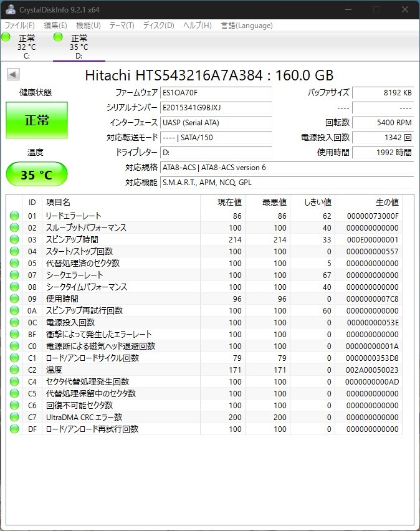The width and height of the screenshot is (420, 531).
Task: Click status dot of row DF ロード/アンロード再試行回数
Action: [14, 429]
